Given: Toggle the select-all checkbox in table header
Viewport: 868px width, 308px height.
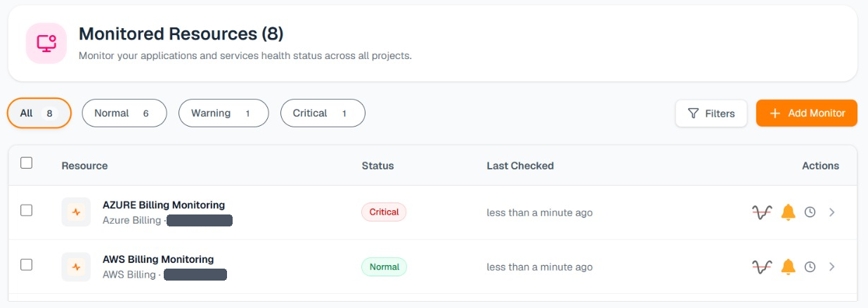Looking at the screenshot, I should click(x=27, y=163).
